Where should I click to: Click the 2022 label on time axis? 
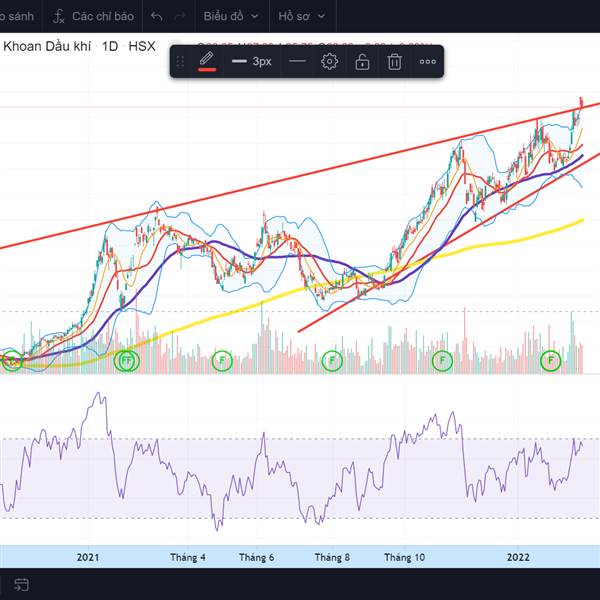tap(518, 557)
